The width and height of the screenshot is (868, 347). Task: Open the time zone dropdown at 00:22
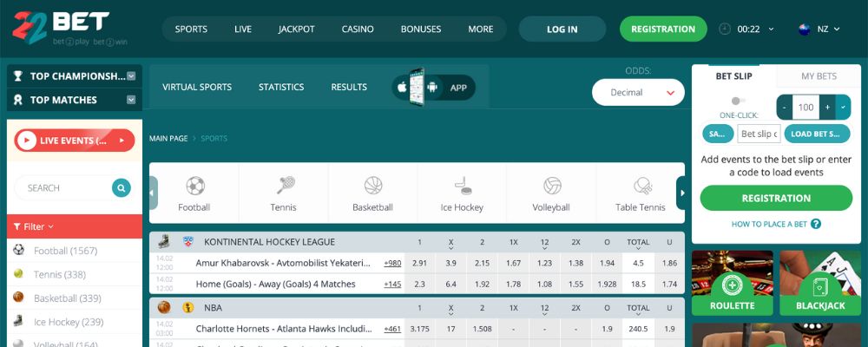coord(771,29)
